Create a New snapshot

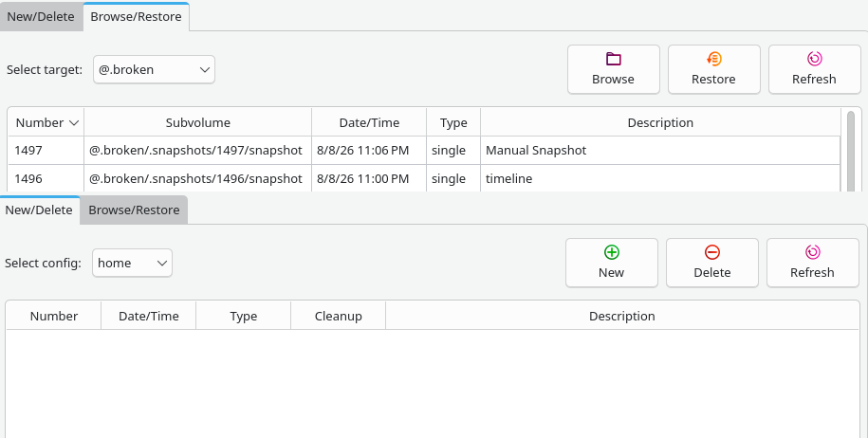click(x=612, y=264)
